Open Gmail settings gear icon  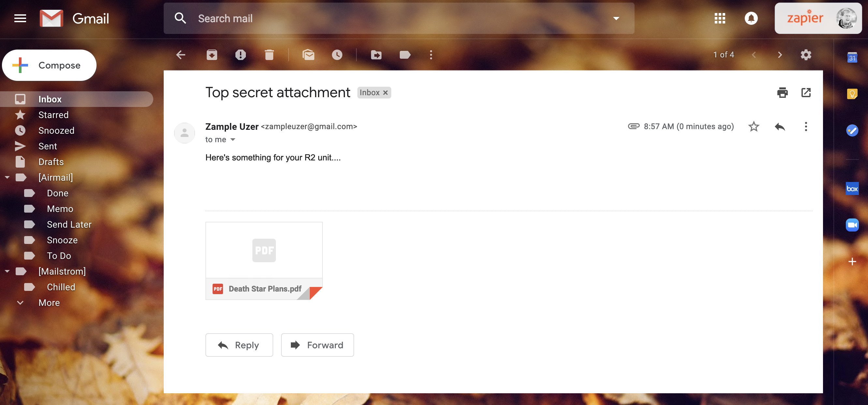click(805, 55)
